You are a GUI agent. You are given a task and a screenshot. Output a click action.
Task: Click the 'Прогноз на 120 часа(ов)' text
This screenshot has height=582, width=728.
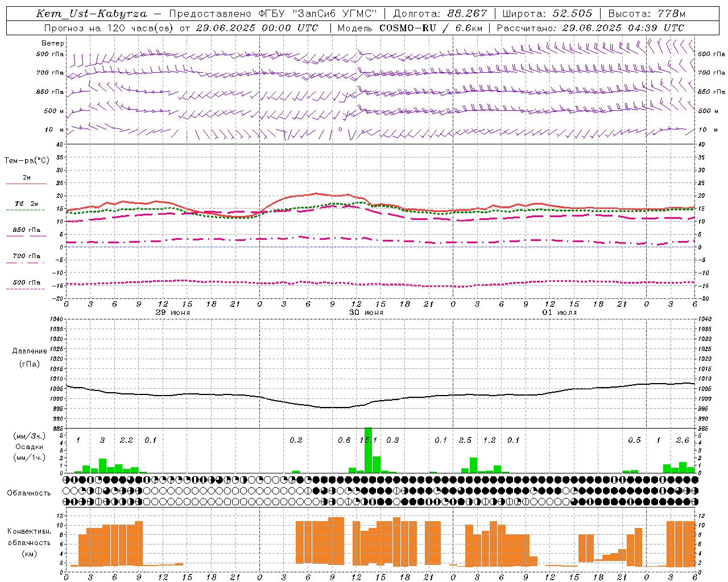(109, 28)
